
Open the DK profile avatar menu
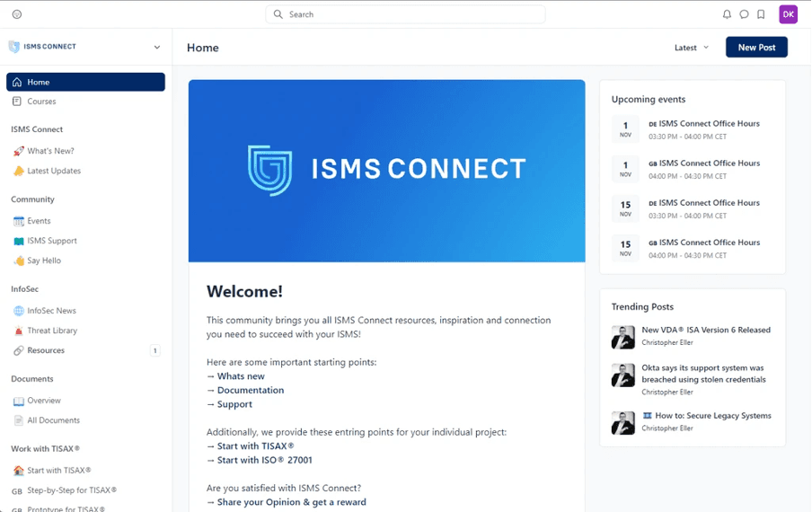788,14
